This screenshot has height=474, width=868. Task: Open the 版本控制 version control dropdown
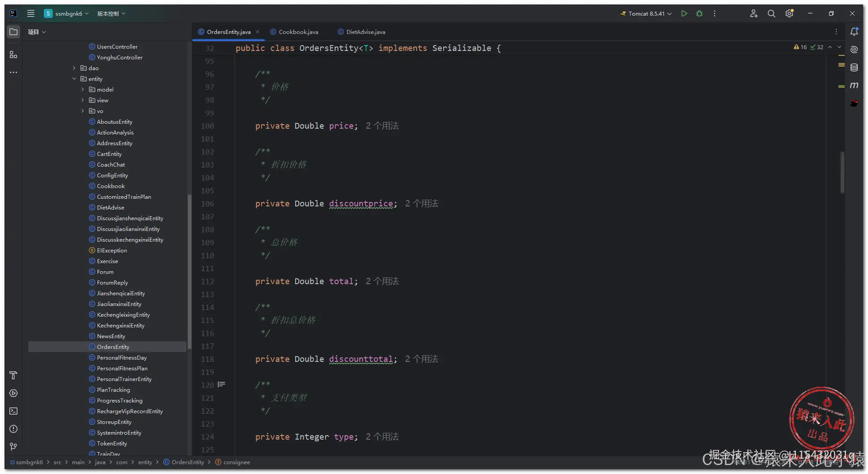click(x=111, y=13)
